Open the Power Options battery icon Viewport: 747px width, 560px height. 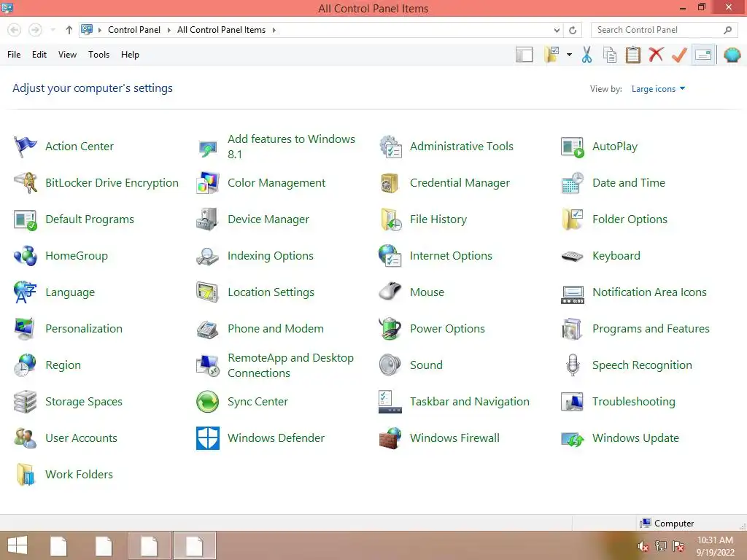390,329
